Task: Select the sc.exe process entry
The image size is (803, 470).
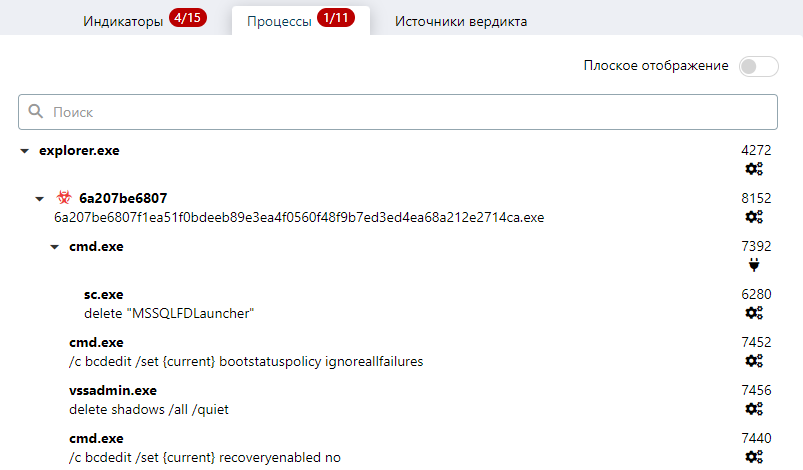Action: (x=104, y=295)
